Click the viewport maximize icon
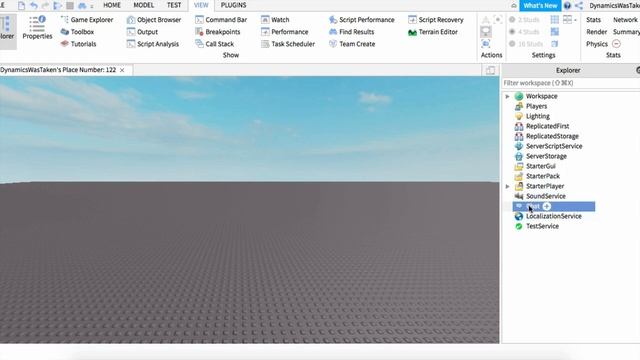Screen dimensions: 640x360 pos(491,70)
